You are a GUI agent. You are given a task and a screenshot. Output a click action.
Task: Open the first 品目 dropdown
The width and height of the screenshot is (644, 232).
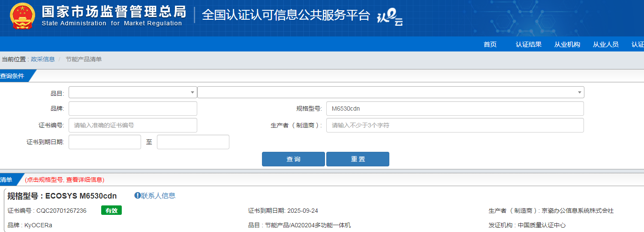(133, 92)
